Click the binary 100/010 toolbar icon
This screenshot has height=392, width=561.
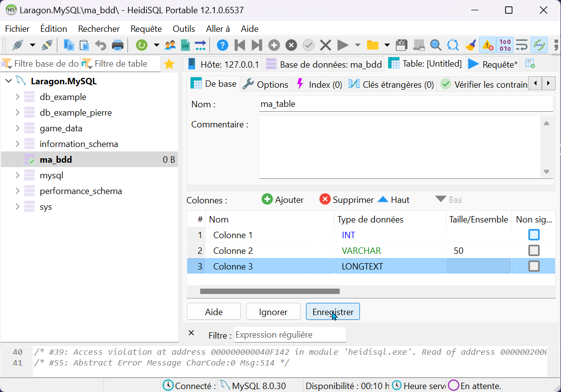point(505,46)
